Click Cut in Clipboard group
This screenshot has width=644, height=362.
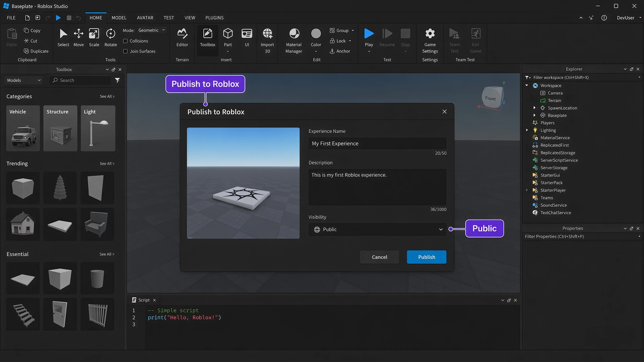click(x=31, y=41)
